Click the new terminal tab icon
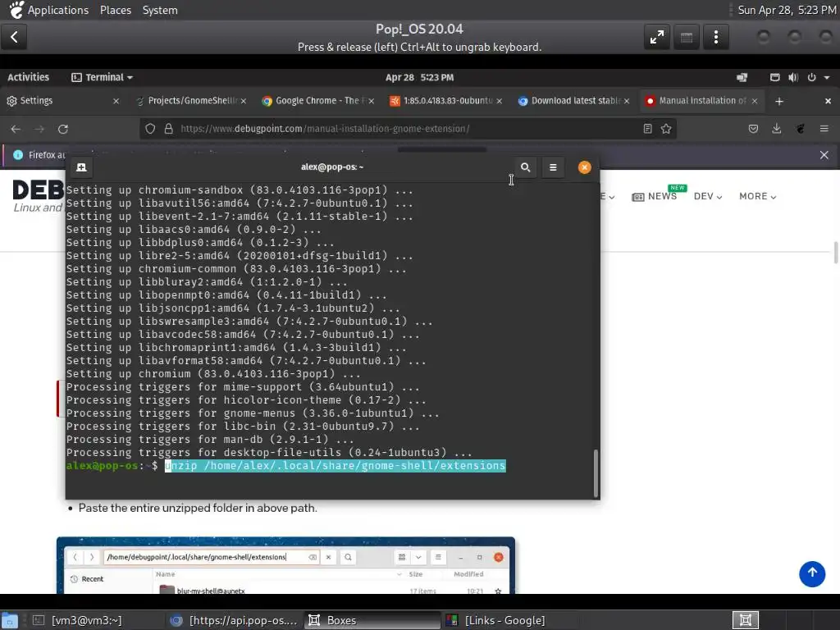Image resolution: width=840 pixels, height=630 pixels. pos(81,167)
